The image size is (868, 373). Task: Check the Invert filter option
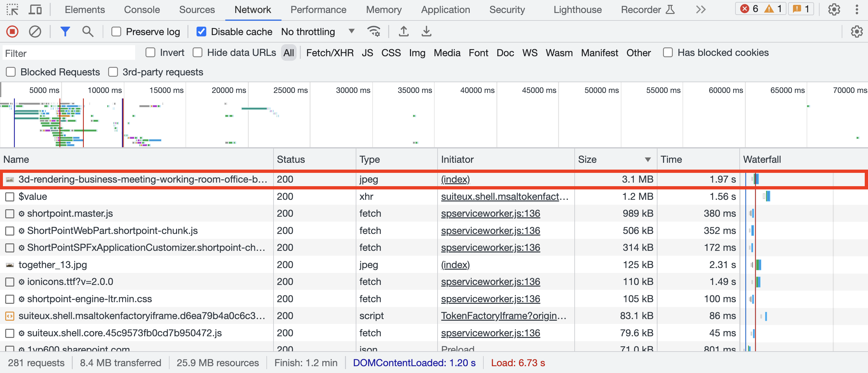(150, 53)
